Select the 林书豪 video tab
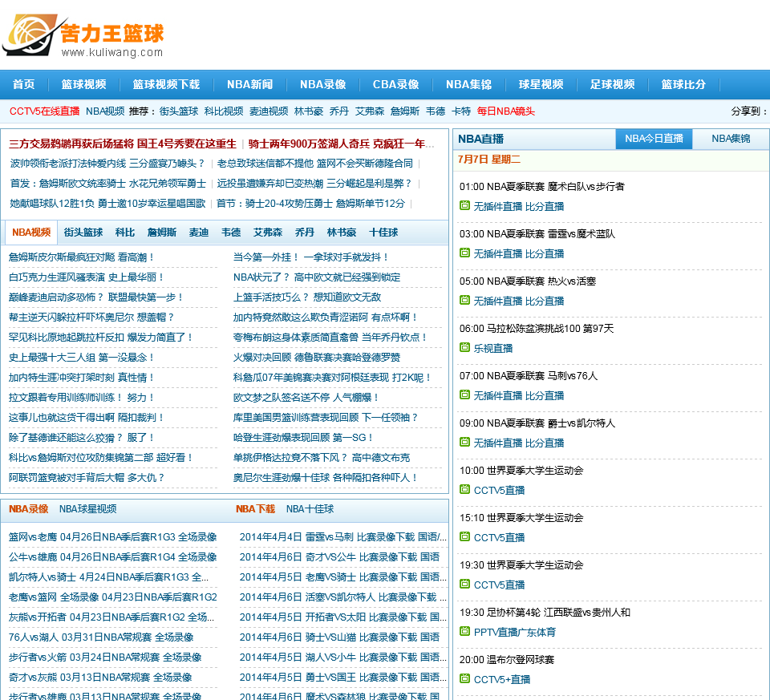This screenshot has height=700, width=770. [342, 233]
